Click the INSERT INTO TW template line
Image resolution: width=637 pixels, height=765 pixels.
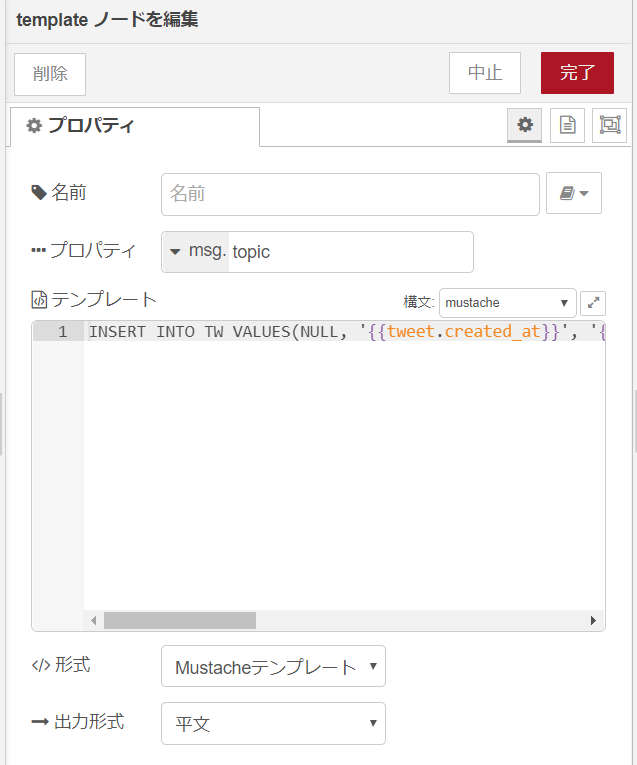(x=346, y=332)
